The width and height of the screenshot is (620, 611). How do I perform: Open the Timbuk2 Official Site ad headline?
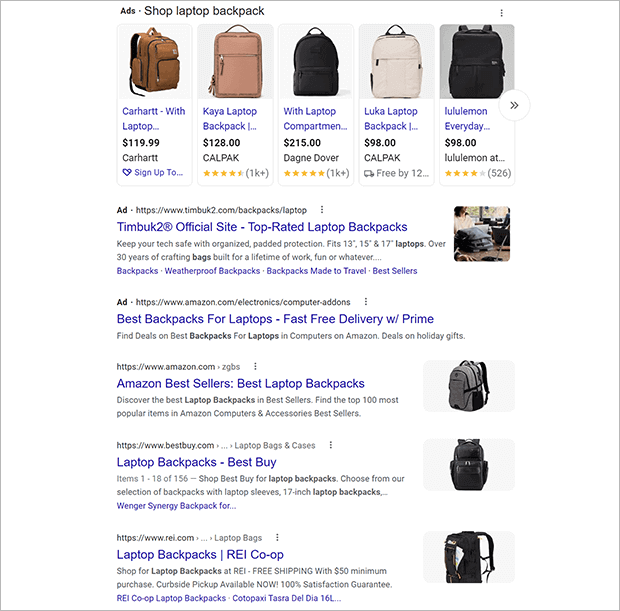262,227
